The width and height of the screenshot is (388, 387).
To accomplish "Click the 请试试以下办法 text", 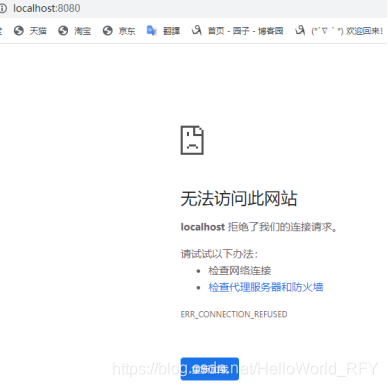I will (x=219, y=254).
